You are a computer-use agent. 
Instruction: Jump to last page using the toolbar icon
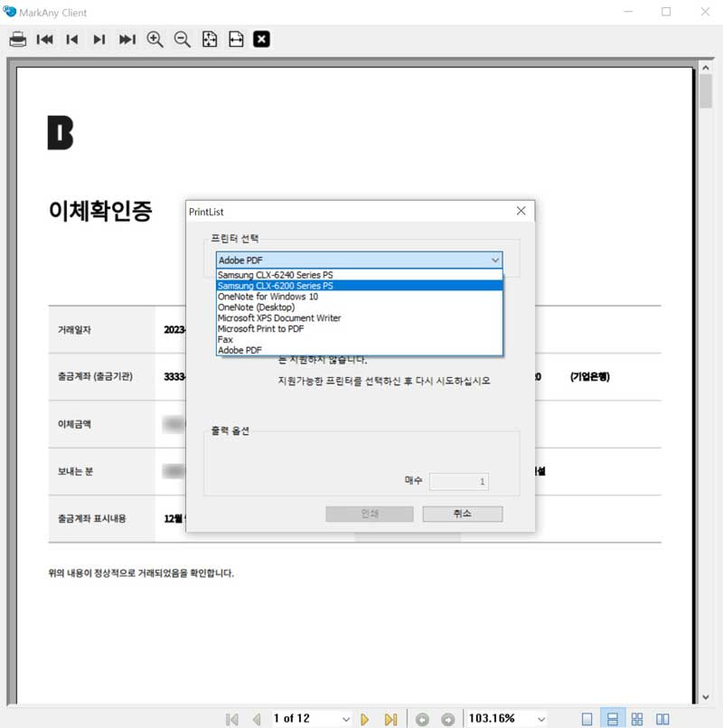[x=127, y=39]
